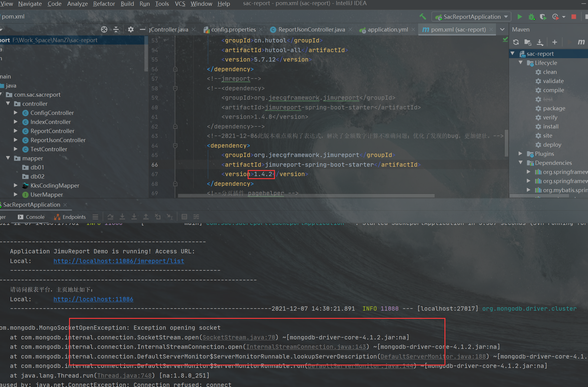Select the Maven package lifecycle goal
Screen dimensions: 588x387
click(x=554, y=108)
